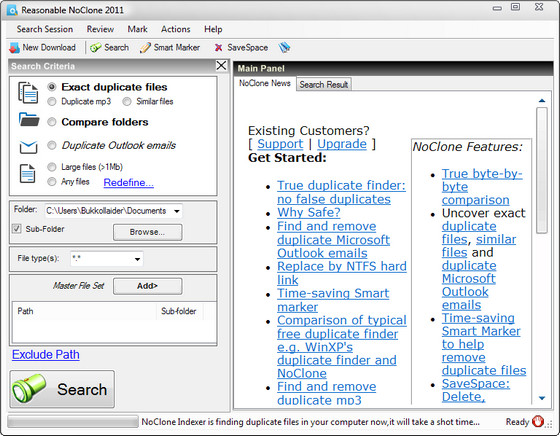Viewport: 560px width, 436px height.
Task: Click the Browse... button
Action: 148,232
